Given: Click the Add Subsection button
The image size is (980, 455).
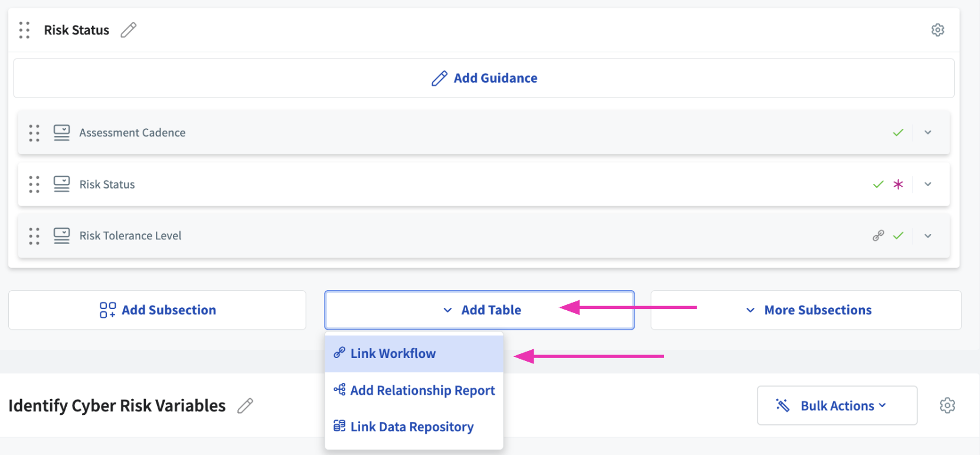Looking at the screenshot, I should pos(157,310).
